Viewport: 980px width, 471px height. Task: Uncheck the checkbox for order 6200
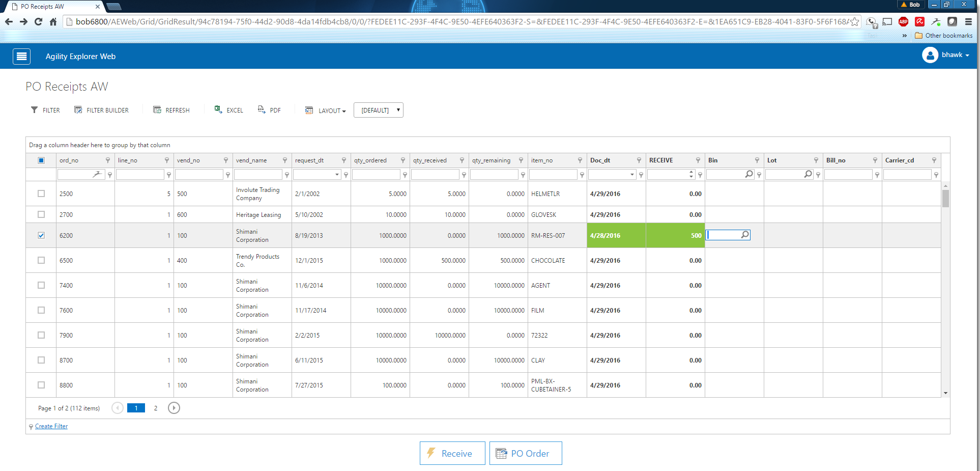[41, 235]
